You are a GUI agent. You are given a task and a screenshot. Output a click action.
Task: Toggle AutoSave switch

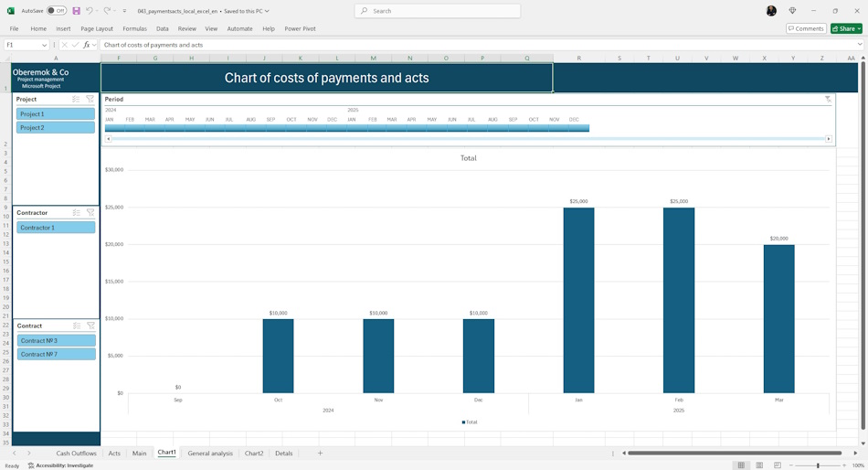click(57, 11)
